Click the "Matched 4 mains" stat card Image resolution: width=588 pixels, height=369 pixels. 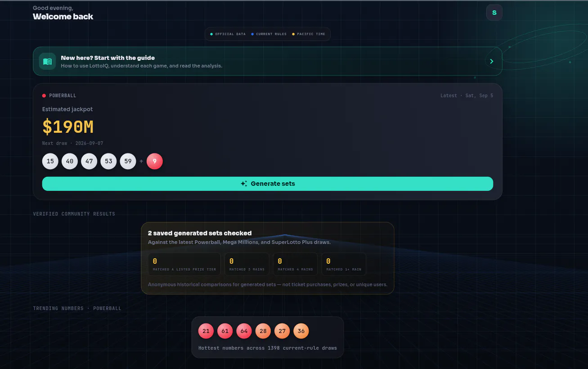[x=295, y=264]
